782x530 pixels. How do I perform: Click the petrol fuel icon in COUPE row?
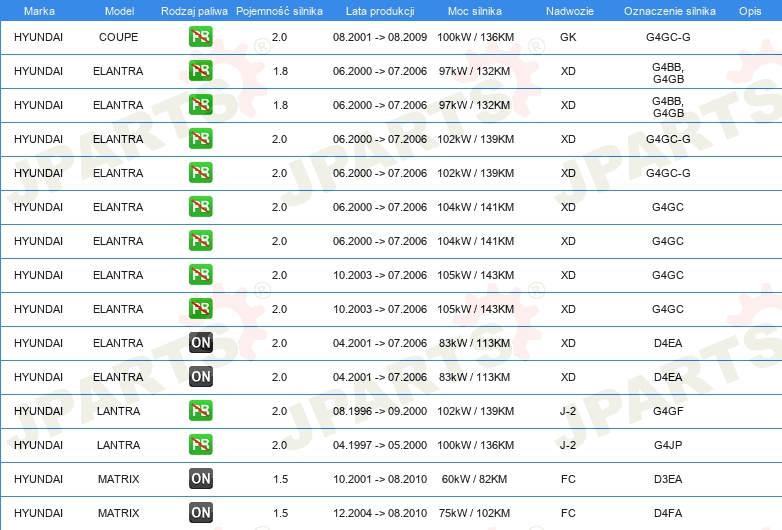tap(200, 37)
